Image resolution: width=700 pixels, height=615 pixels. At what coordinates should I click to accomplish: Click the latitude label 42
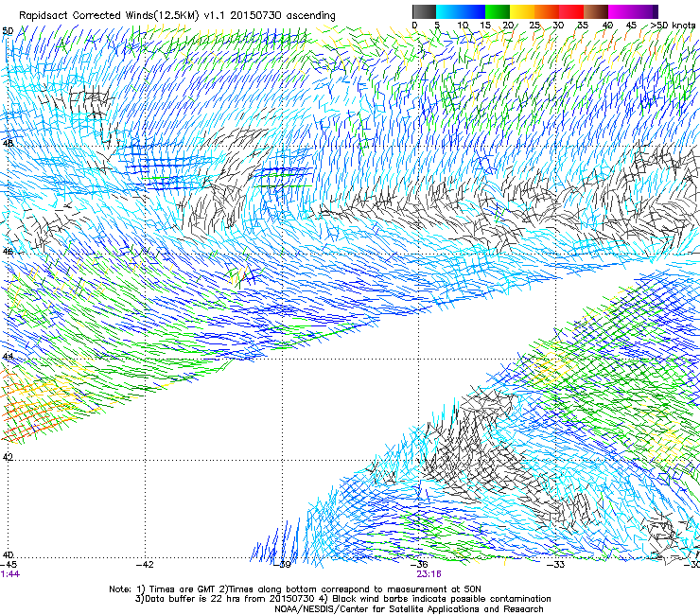pyautogui.click(x=8, y=457)
